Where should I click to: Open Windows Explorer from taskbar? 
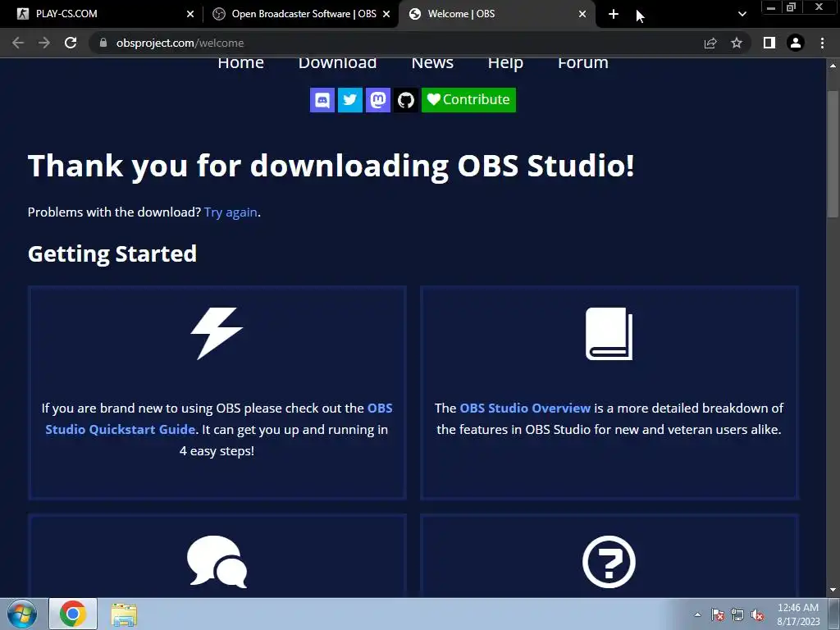coord(124,614)
